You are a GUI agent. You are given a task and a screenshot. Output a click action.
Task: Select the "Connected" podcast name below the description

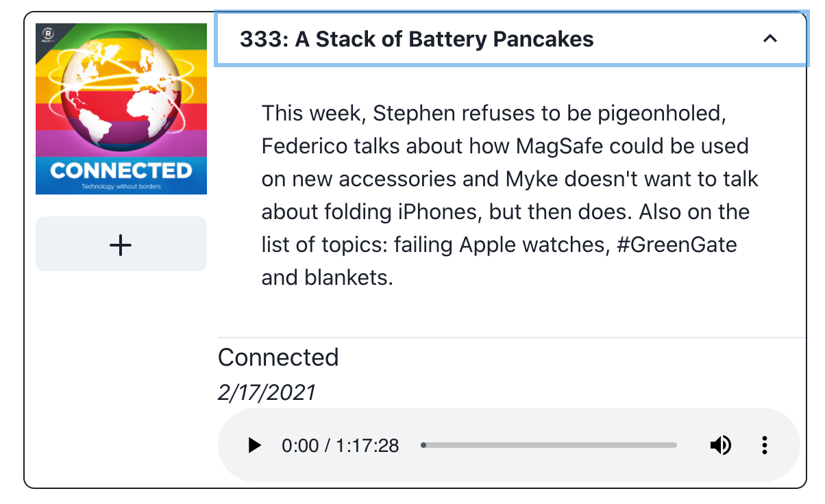click(278, 357)
